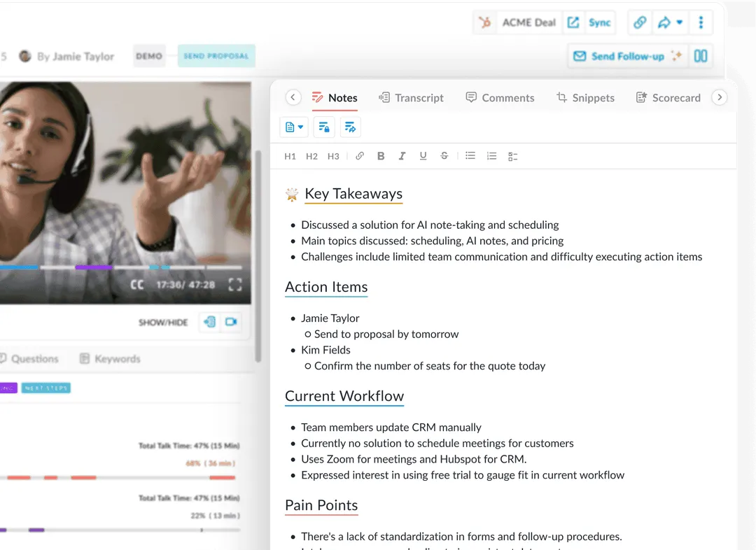Toggle italic formatting

click(402, 156)
